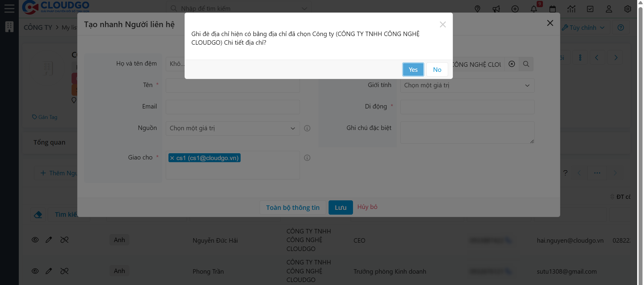The width and height of the screenshot is (644, 285).
Task: Remove the cs1 tag in Giao cho field
Action: tap(172, 158)
